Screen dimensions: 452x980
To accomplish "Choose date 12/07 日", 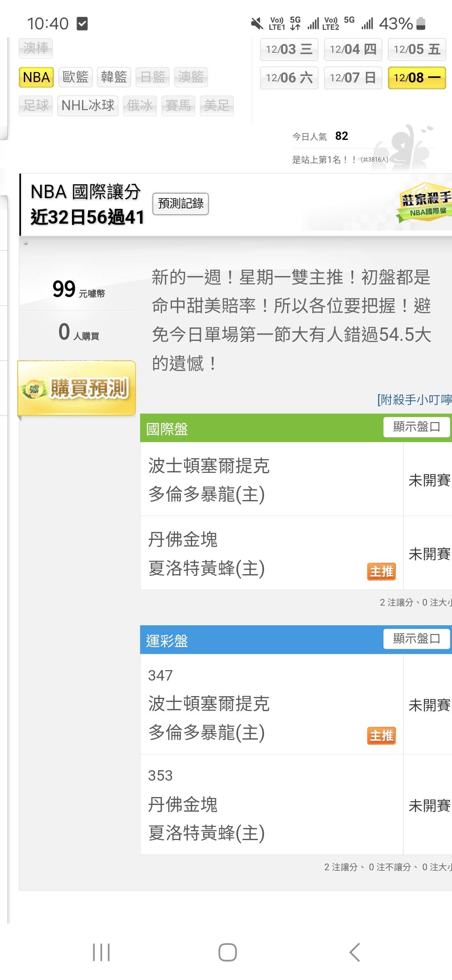I will pyautogui.click(x=353, y=77).
